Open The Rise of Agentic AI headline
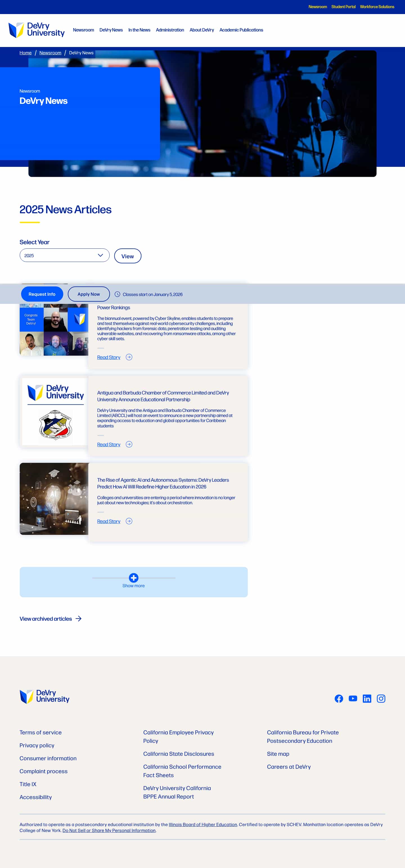The height and width of the screenshot is (868, 405). [x=163, y=484]
